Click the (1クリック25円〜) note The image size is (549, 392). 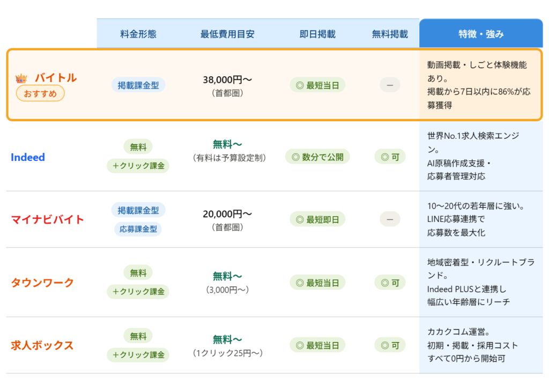tap(227, 353)
